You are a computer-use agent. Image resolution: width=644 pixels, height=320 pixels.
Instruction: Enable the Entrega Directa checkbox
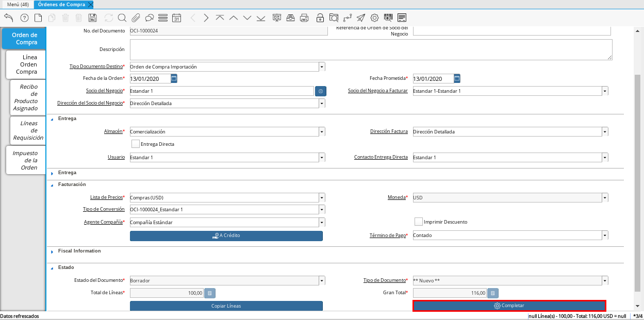click(136, 144)
